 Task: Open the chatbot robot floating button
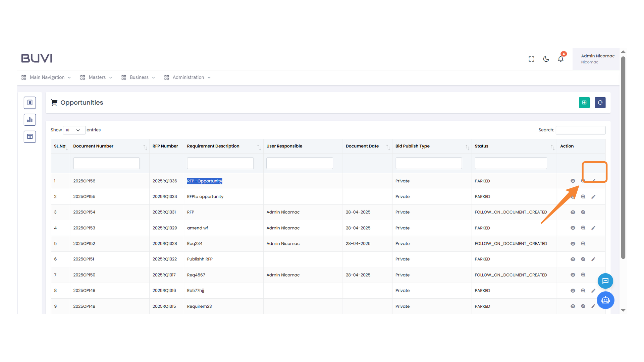[x=605, y=300]
